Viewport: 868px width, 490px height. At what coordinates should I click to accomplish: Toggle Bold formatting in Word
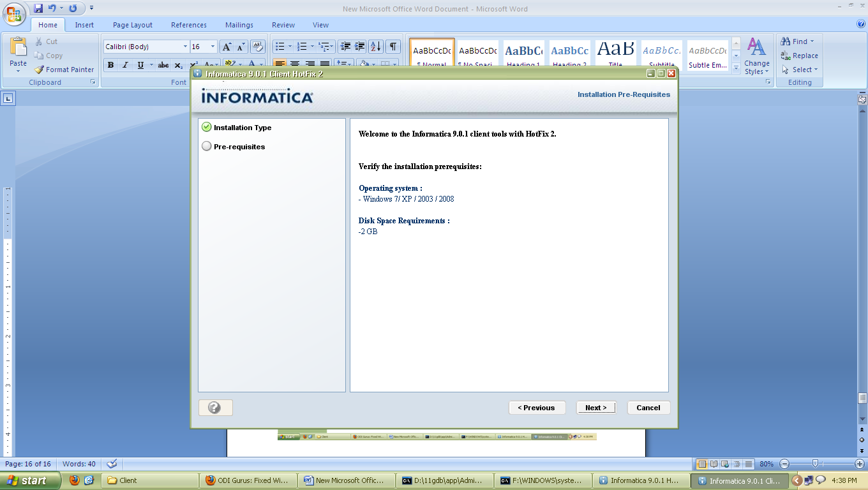coord(110,65)
